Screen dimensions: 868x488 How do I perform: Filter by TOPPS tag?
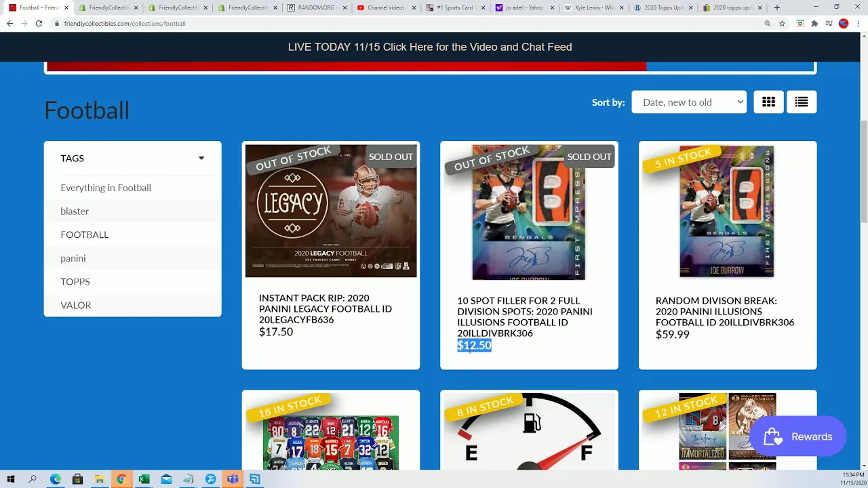[75, 281]
